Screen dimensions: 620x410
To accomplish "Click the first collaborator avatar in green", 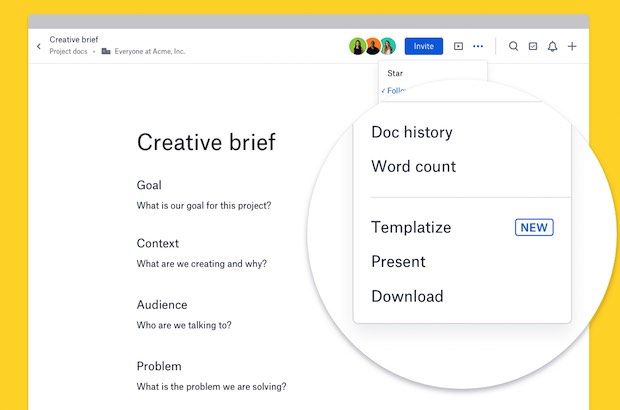I will (357, 46).
